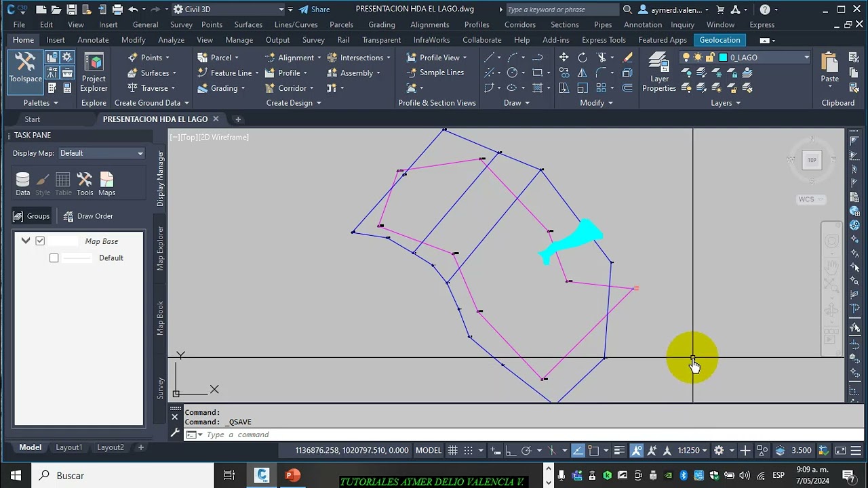Open the Corridors menu
The image size is (868, 488).
point(520,24)
